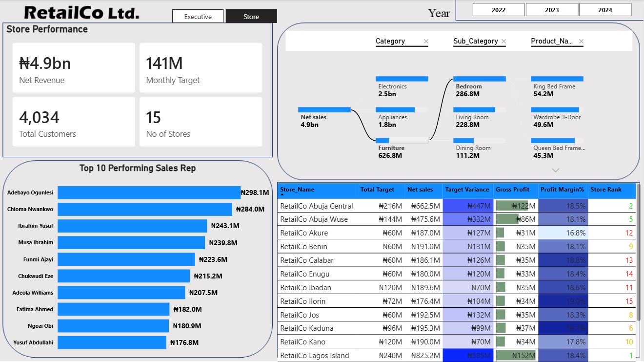The height and width of the screenshot is (362, 644).
Task: Switch to the Executive page
Action: (198, 17)
